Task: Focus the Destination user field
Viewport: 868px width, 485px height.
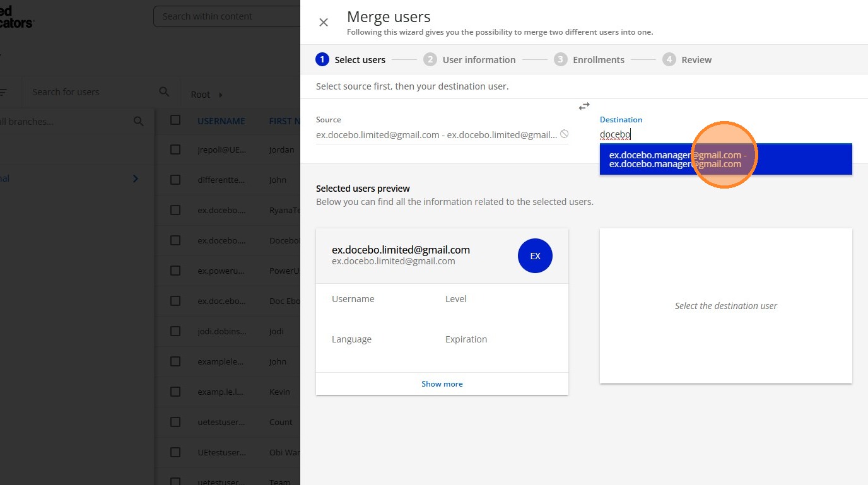Action: coord(725,134)
